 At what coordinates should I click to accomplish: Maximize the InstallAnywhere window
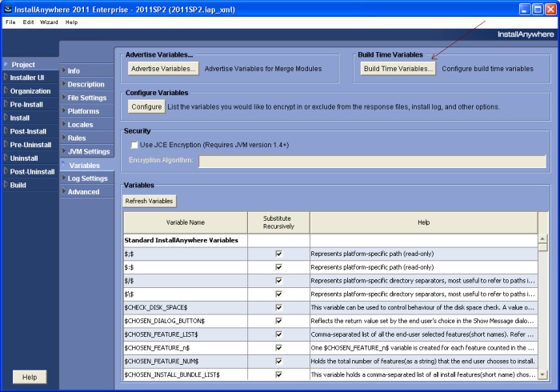click(538, 10)
